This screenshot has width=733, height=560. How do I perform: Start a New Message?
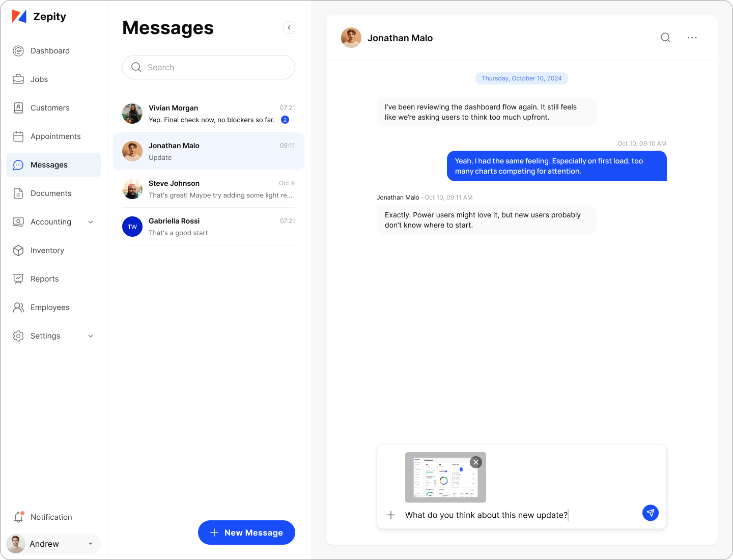tap(246, 533)
